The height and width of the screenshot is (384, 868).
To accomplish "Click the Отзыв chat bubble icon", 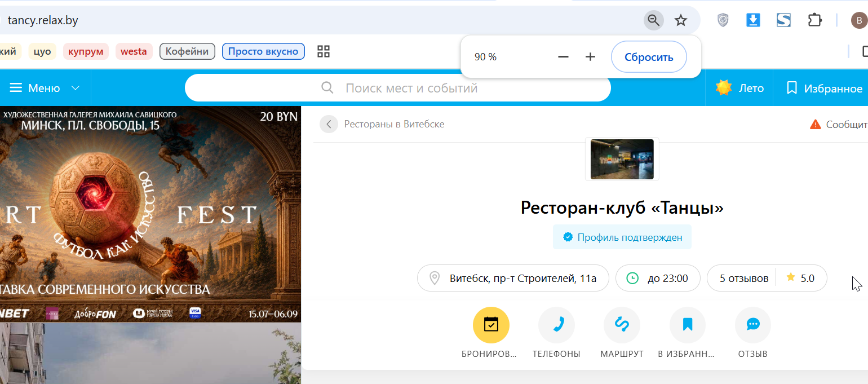I will coord(753,325).
